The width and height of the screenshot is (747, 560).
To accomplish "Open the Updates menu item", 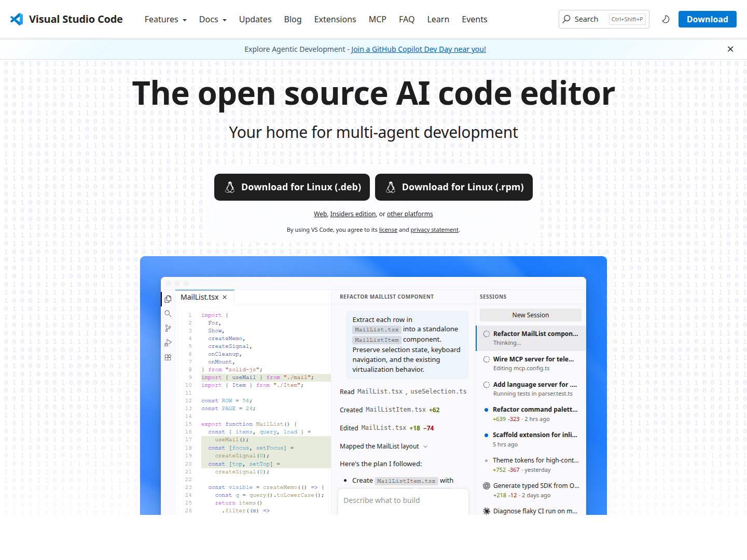I will [255, 19].
